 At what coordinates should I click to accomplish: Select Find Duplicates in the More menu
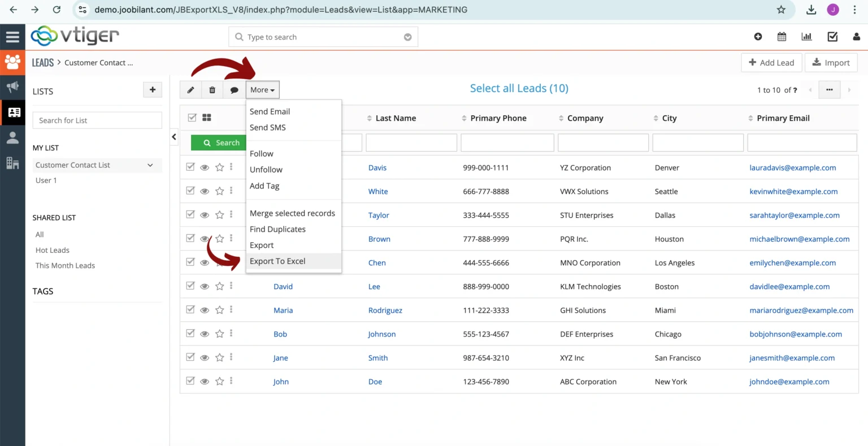coord(277,229)
